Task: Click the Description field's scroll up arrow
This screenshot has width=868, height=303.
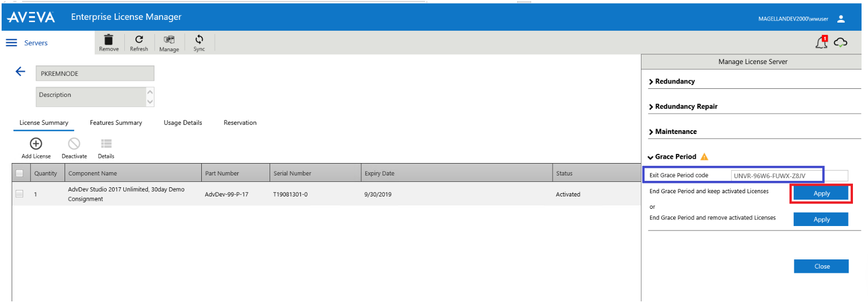Action: [150, 92]
